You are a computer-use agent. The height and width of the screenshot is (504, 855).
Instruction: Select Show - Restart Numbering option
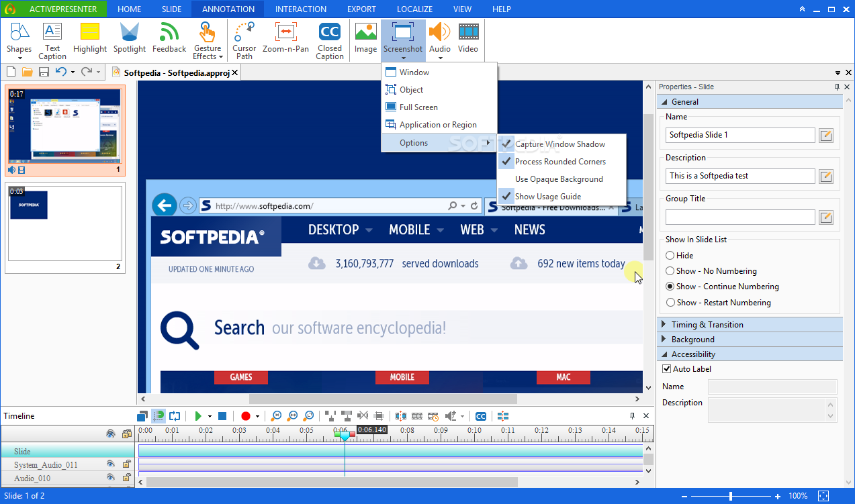718,303
